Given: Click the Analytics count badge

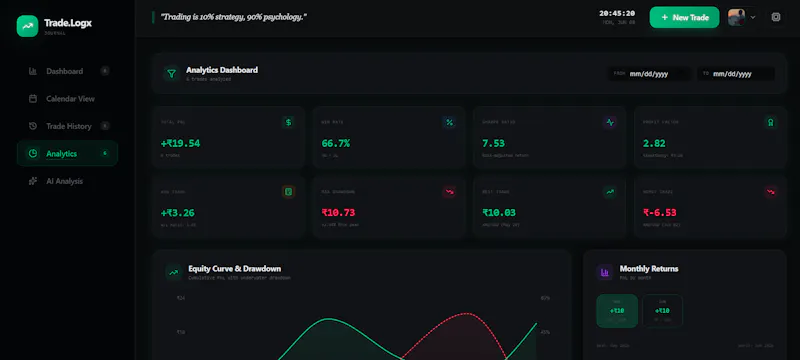Looking at the screenshot, I should pyautogui.click(x=105, y=153).
